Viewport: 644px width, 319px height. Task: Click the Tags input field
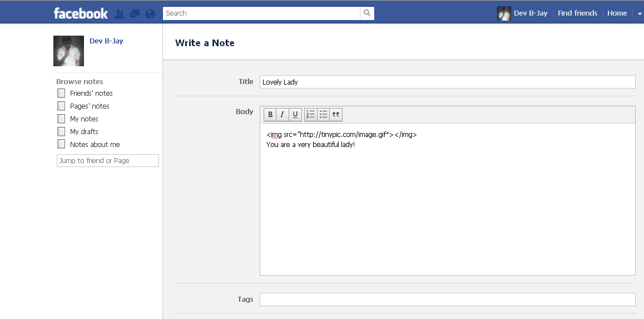pos(448,300)
